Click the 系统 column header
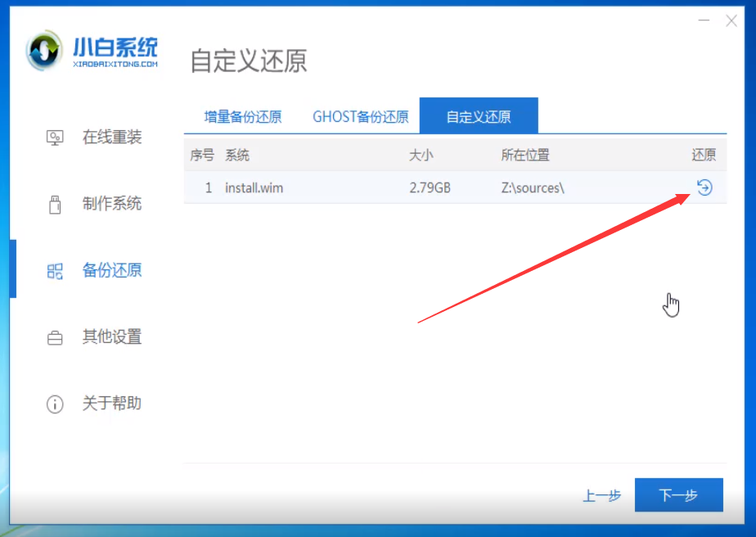 pyautogui.click(x=237, y=155)
